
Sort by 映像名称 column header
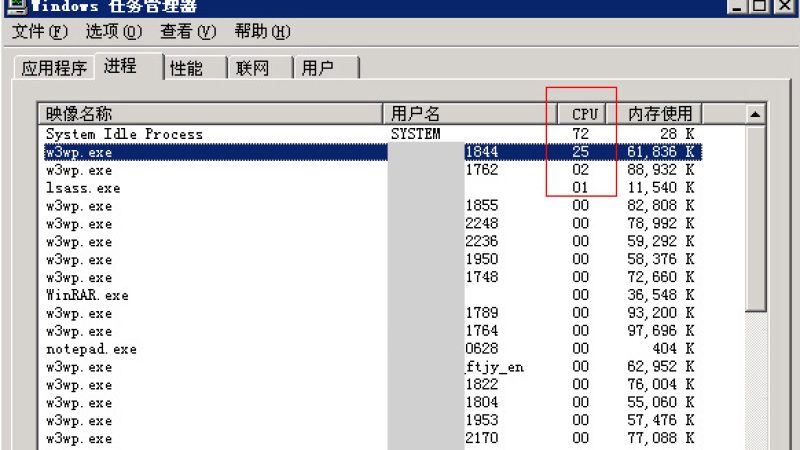[x=211, y=113]
